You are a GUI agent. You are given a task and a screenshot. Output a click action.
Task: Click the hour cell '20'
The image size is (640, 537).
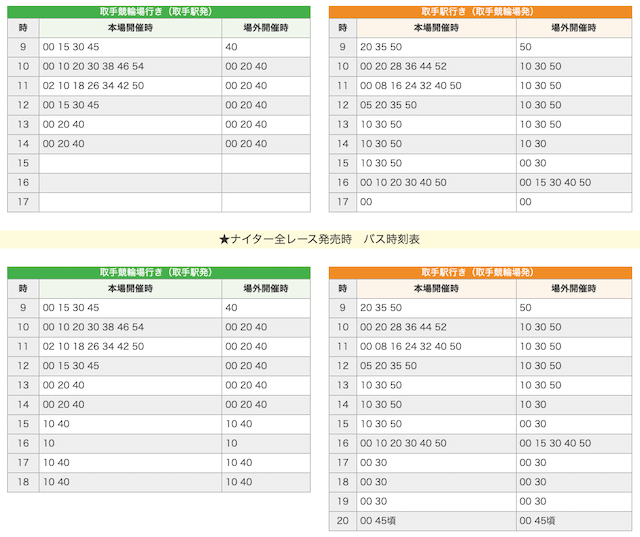pyautogui.click(x=343, y=521)
